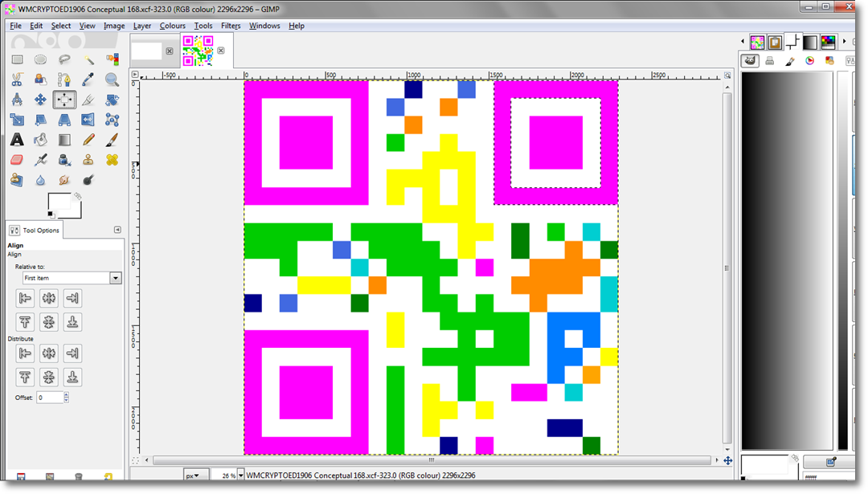Screen dimensions: 868x494
Task: Open the Tool Options tab configuration menu
Action: pyautogui.click(x=117, y=230)
